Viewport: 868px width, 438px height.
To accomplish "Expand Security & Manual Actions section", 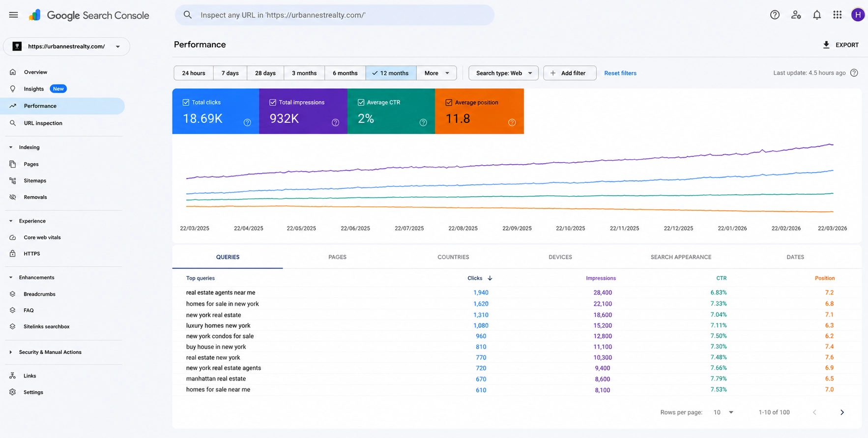I will pyautogui.click(x=11, y=352).
